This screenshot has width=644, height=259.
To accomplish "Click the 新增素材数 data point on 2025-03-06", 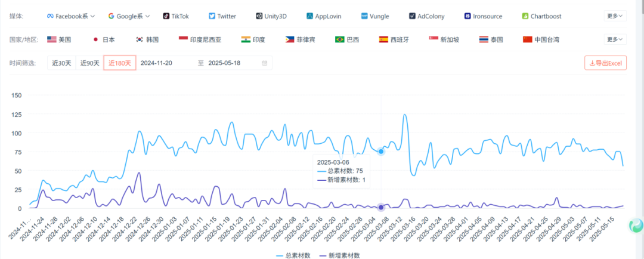I will tap(380, 207).
